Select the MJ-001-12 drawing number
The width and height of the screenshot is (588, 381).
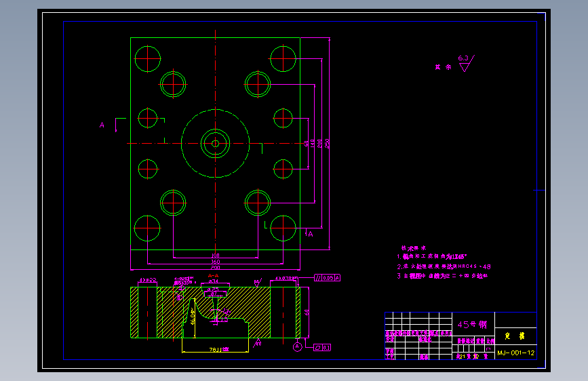click(x=515, y=353)
